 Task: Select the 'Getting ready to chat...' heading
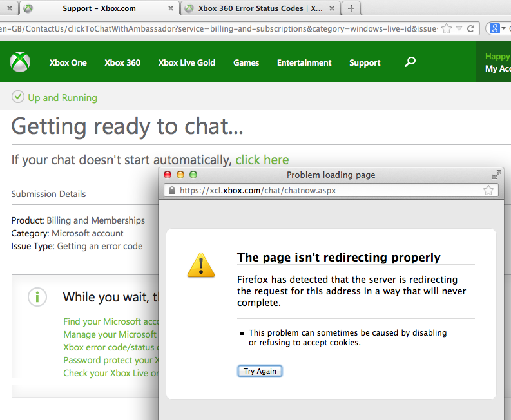click(x=128, y=126)
